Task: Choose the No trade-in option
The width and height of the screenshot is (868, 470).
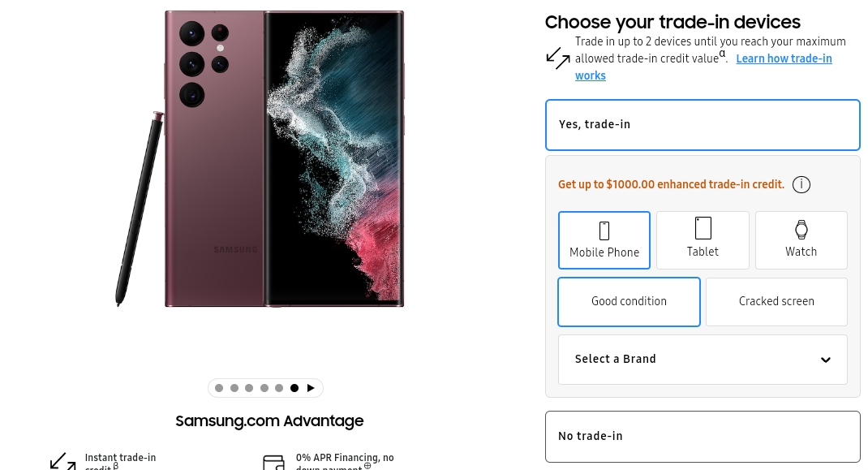Action: pos(703,436)
